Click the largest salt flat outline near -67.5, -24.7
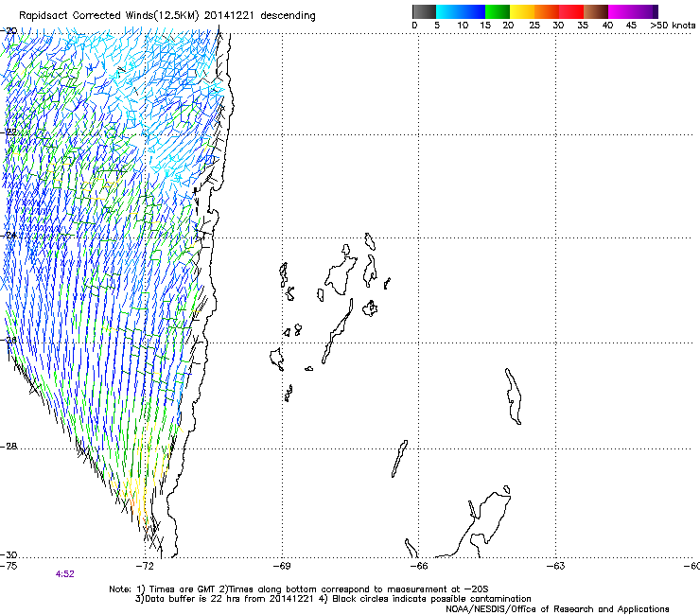Viewport: 700px width, 615px height. 341,275
